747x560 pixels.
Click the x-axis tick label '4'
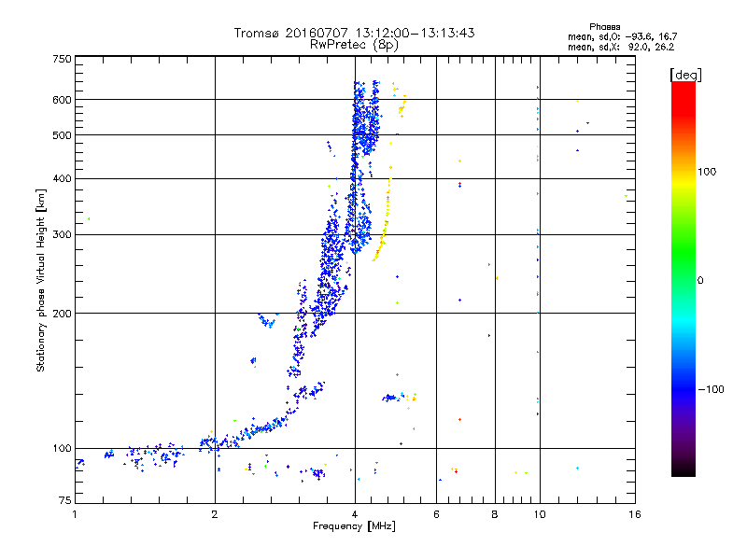tap(355, 514)
